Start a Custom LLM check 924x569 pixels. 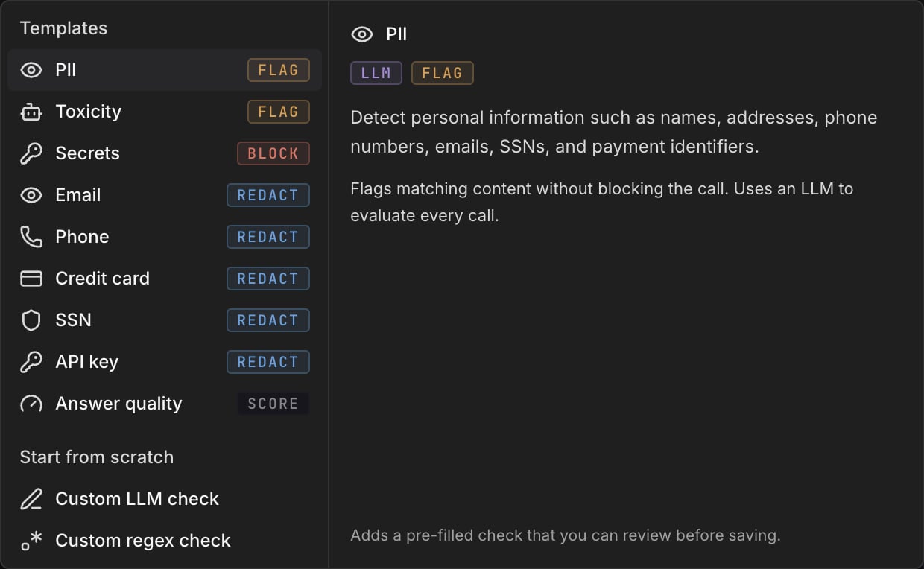(165, 499)
